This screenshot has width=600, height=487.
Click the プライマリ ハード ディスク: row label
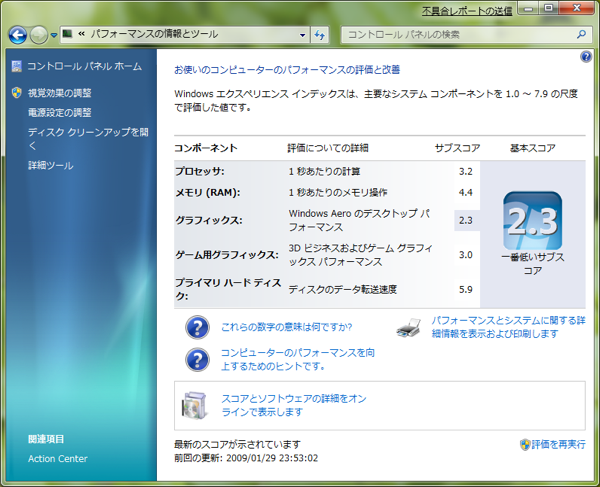pyautogui.click(x=228, y=289)
